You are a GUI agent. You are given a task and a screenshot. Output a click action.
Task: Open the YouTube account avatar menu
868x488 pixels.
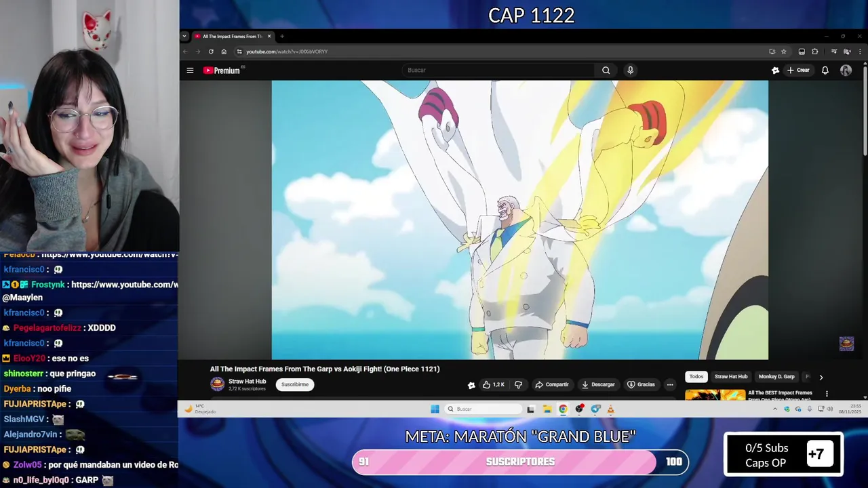tap(846, 70)
